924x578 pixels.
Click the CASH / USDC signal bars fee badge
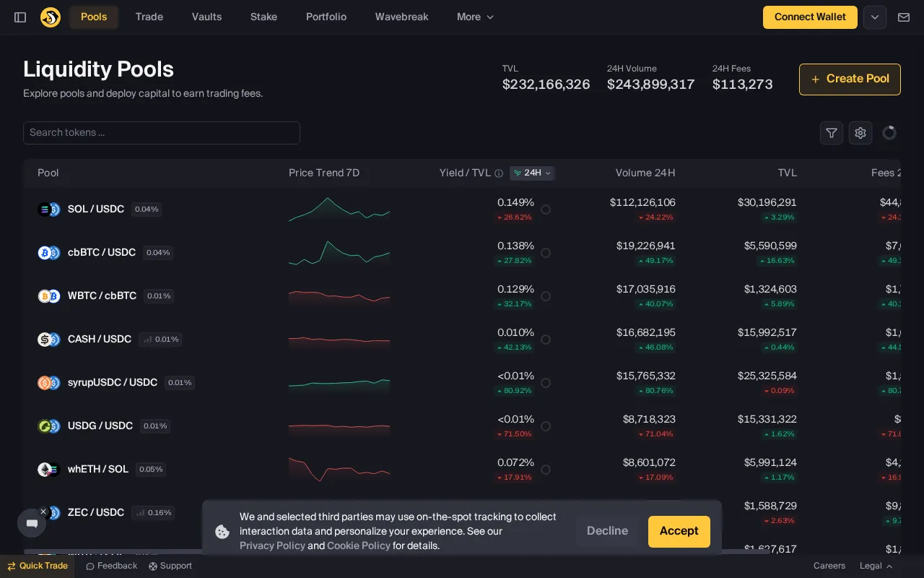coord(160,340)
